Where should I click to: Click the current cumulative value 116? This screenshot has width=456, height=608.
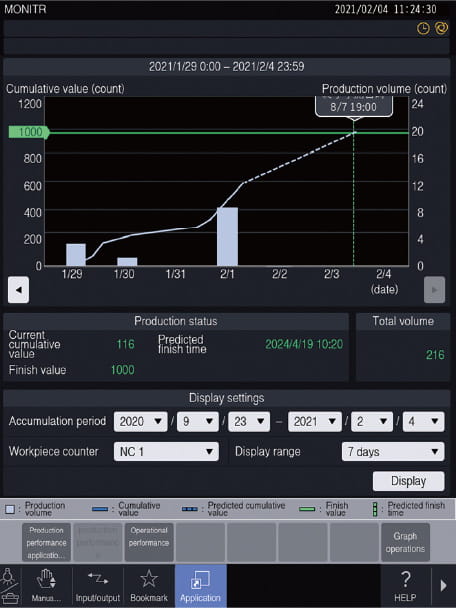(125, 344)
